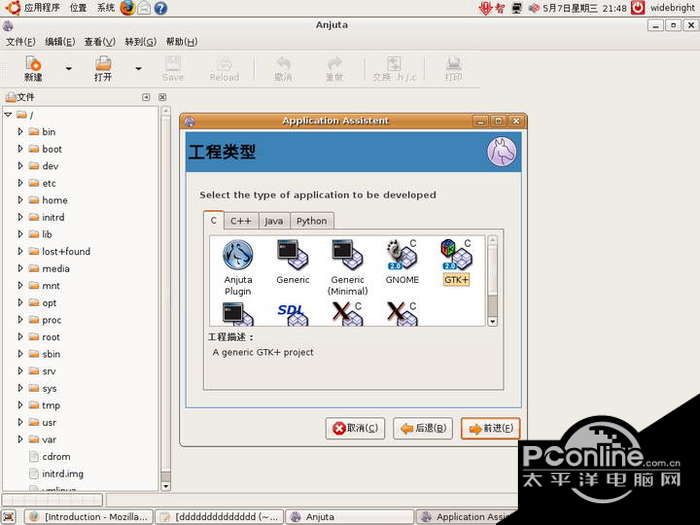This screenshot has width=700, height=525.
Task: Select the Anjuta Plugin project icon
Action: coord(238,255)
